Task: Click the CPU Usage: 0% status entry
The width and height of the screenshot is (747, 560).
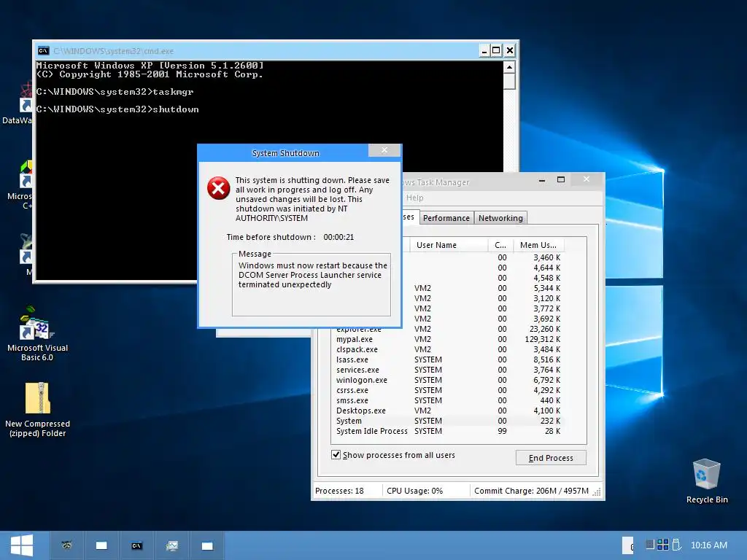Action: (414, 491)
